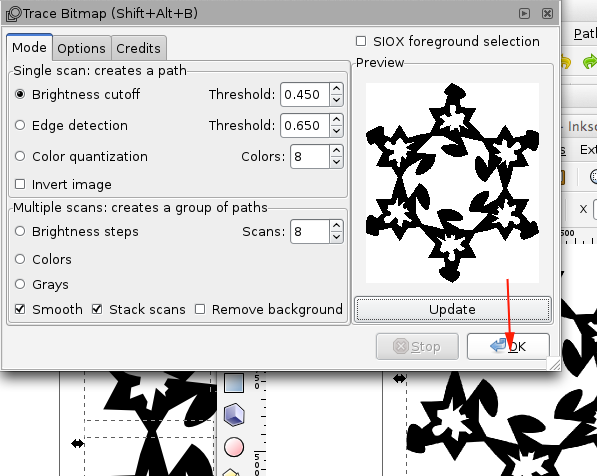
Task: Click the Edge detection threshold field
Action: pos(305,125)
